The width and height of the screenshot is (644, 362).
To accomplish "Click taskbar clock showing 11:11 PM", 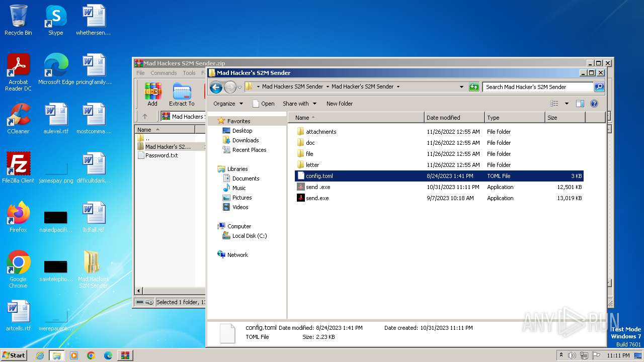I will click(x=618, y=355).
